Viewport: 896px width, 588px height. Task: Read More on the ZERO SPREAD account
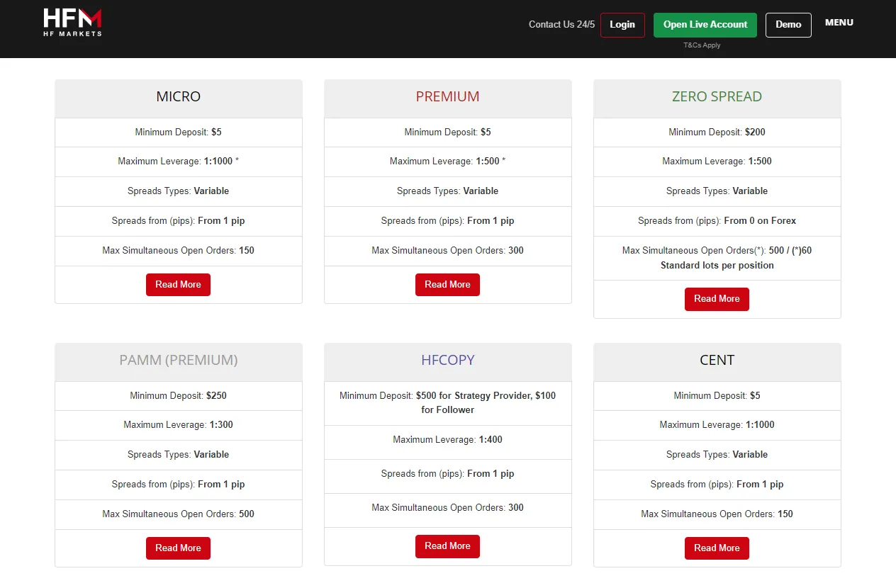coord(717,299)
